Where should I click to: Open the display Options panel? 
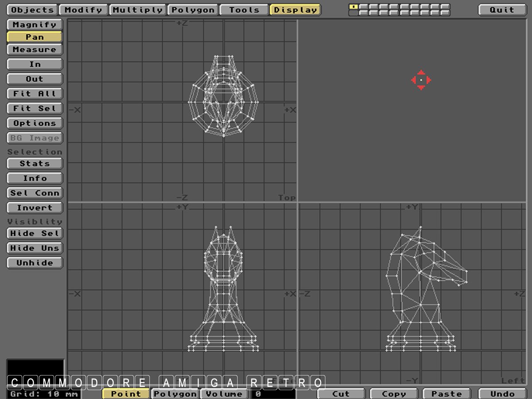(x=35, y=123)
